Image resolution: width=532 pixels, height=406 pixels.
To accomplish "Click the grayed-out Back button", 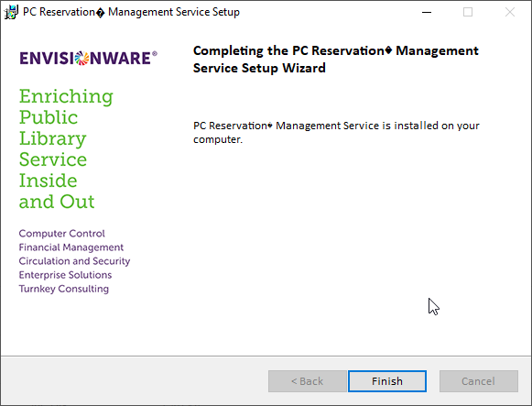I will (307, 381).
